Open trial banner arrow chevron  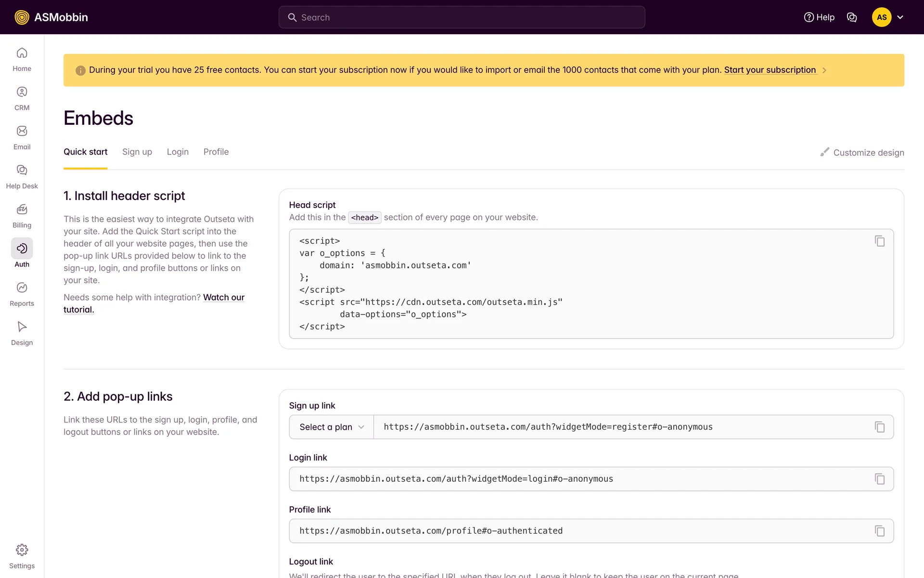tap(824, 70)
